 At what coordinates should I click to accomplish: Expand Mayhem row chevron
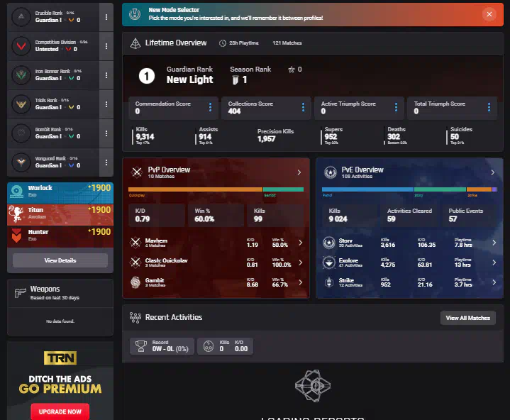pyautogui.click(x=300, y=243)
